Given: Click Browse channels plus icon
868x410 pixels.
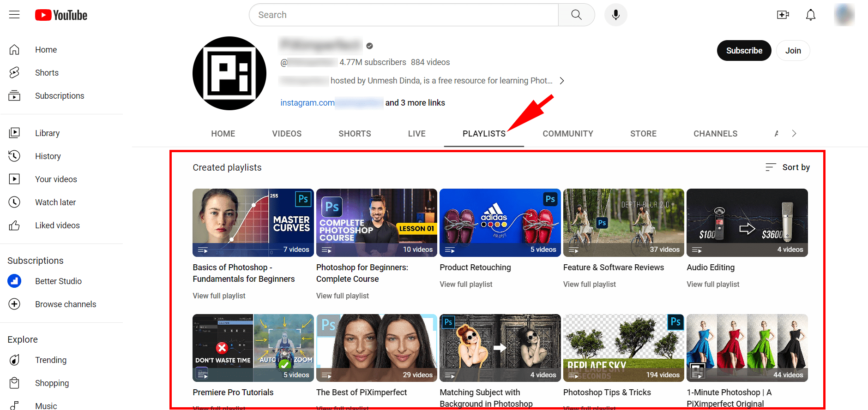Looking at the screenshot, I should [x=14, y=304].
